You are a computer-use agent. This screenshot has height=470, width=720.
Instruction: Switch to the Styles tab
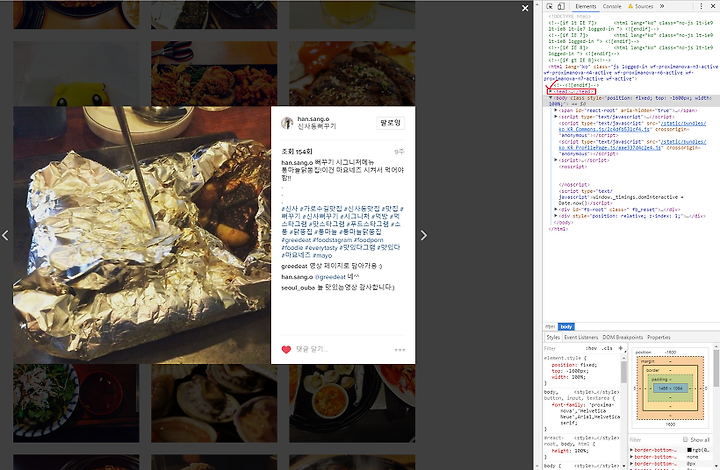pyautogui.click(x=553, y=337)
